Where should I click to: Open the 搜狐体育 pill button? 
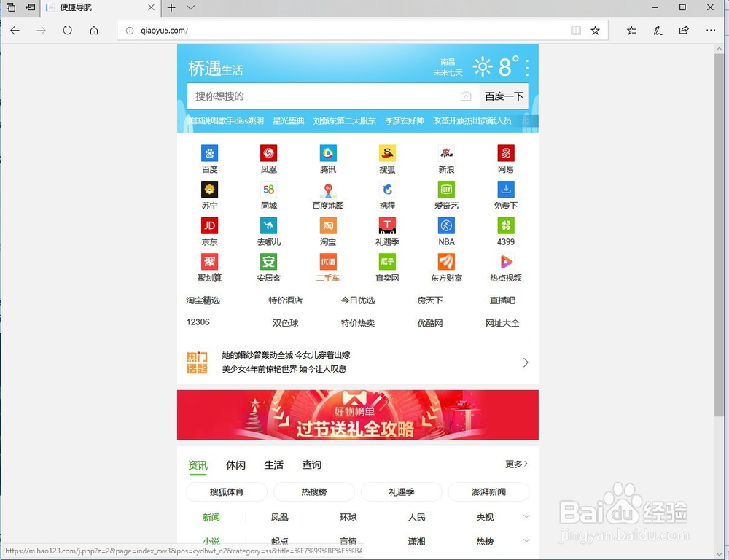[227, 492]
